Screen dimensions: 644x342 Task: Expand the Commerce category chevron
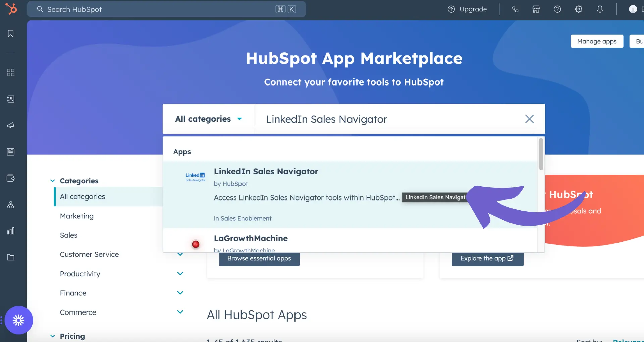point(180,312)
